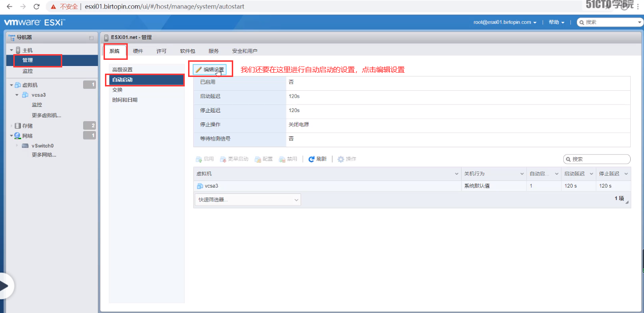This screenshot has width=644, height=313.
Task: Click the autostart table 搜索 field
Action: coord(597,159)
